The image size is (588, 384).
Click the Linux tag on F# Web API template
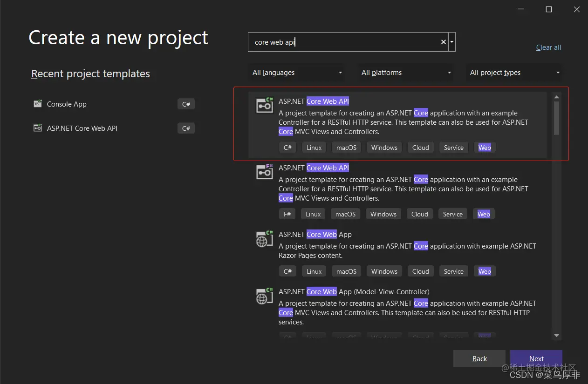[x=313, y=214]
